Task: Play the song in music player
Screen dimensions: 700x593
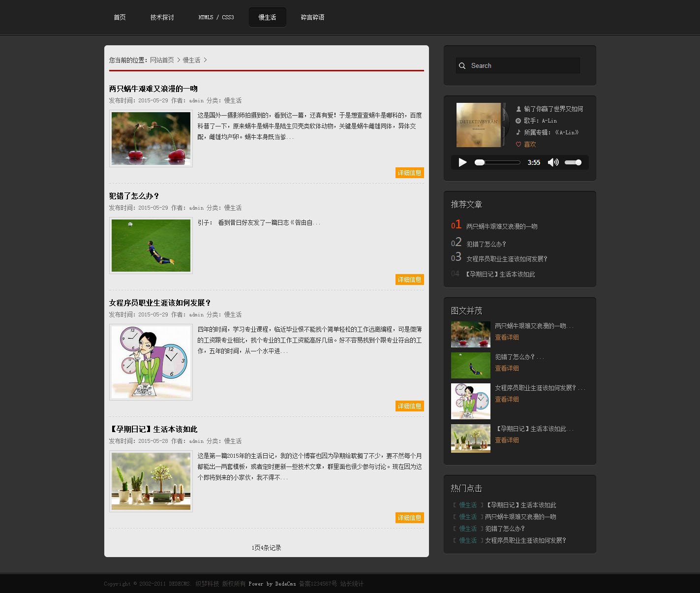Action: pyautogui.click(x=462, y=162)
